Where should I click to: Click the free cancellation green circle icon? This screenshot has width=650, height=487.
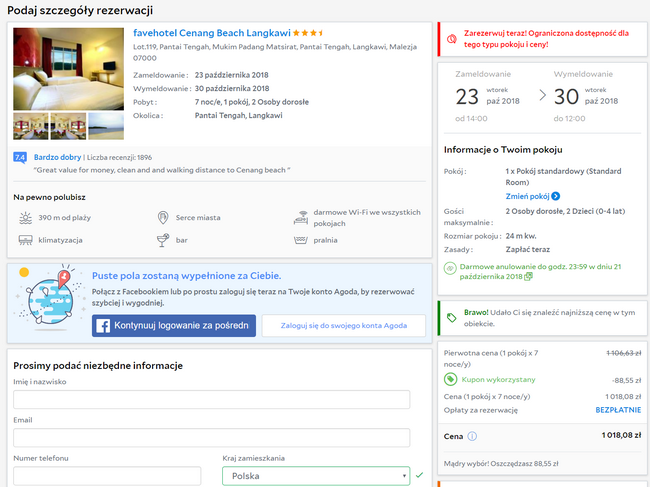(x=450, y=269)
